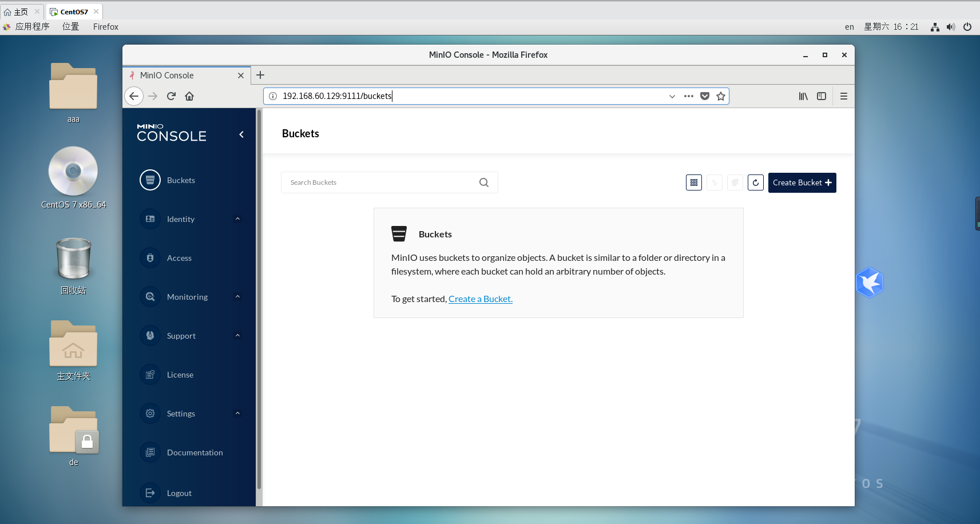980x524 pixels.
Task: Open Firefox hamburger menu
Action: (x=844, y=96)
